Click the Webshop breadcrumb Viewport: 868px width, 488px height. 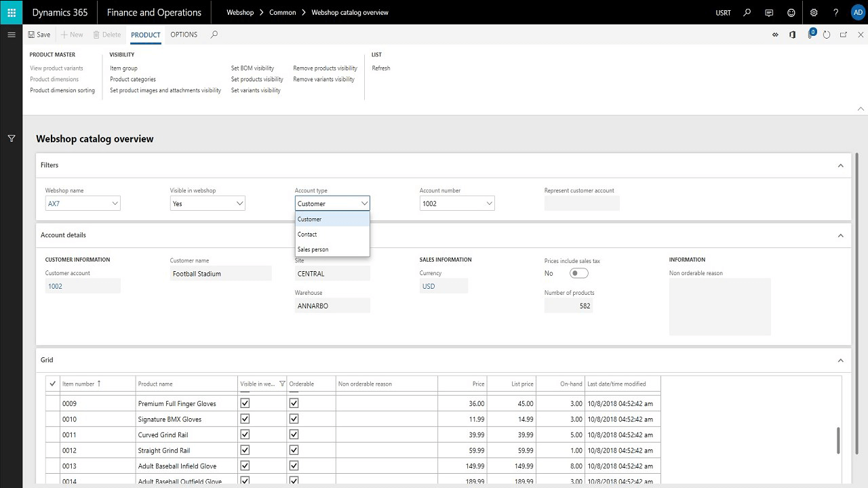click(x=240, y=12)
